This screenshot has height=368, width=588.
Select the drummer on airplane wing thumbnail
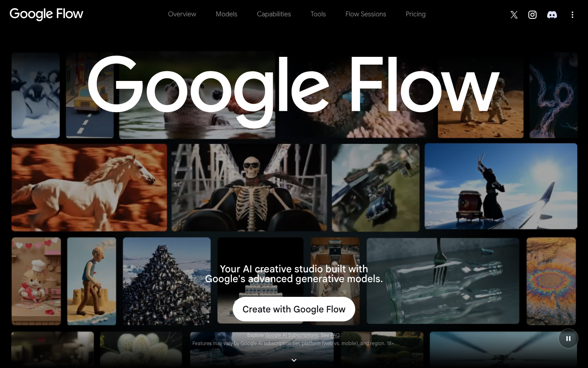pos(501,186)
